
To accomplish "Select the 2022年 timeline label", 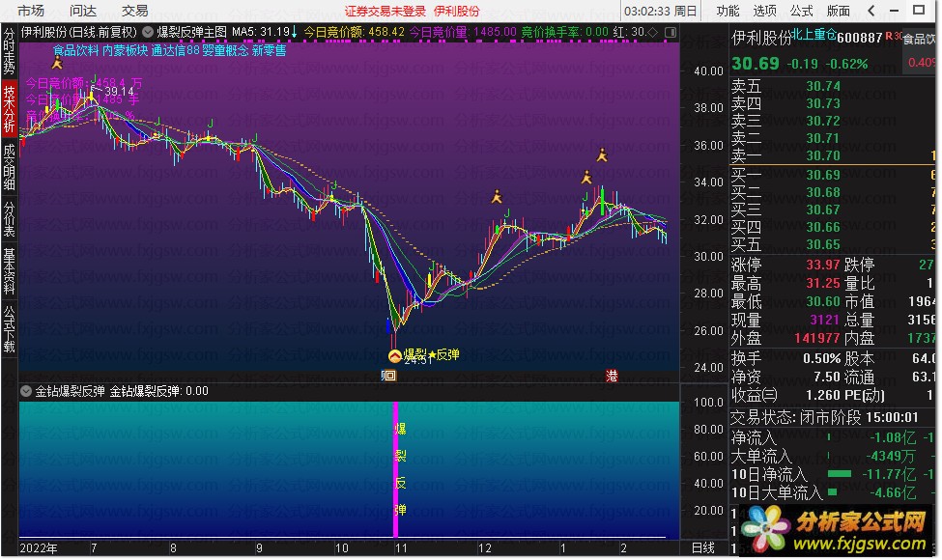I will pyautogui.click(x=39, y=548).
